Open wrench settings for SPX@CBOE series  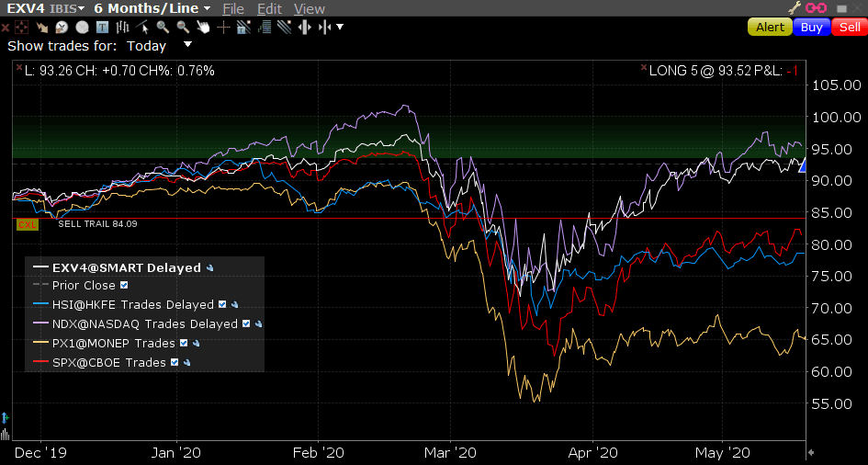point(187,363)
